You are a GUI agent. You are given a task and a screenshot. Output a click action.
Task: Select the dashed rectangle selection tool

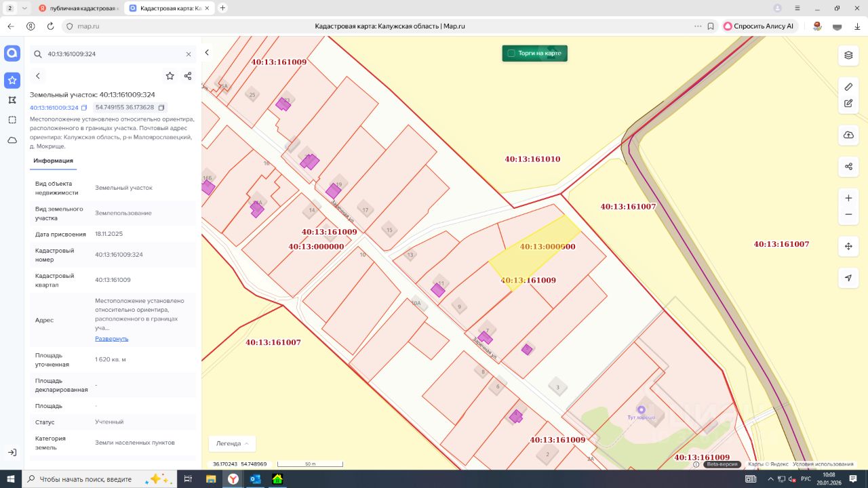[12, 120]
